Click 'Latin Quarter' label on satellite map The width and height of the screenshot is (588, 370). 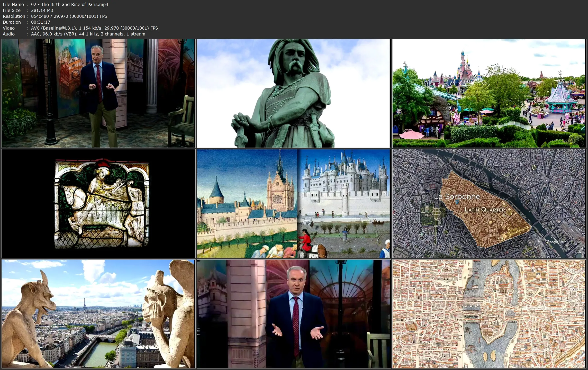pos(485,210)
